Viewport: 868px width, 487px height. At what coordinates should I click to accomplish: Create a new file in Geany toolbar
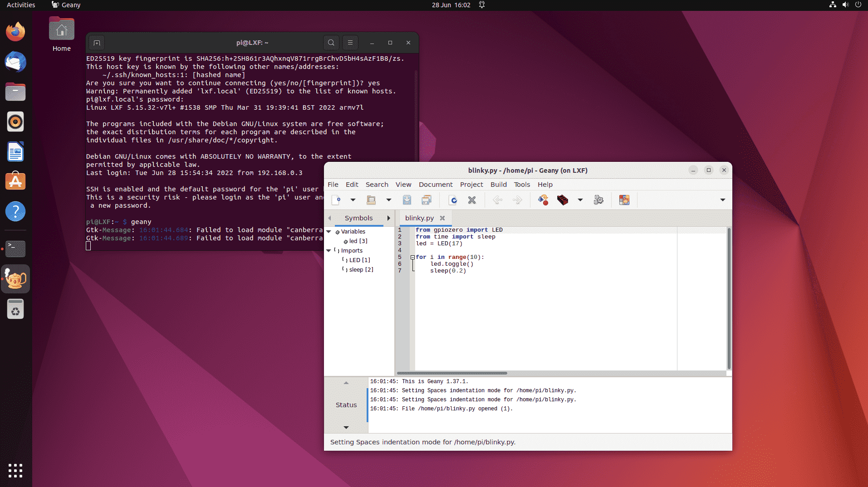[x=336, y=200]
